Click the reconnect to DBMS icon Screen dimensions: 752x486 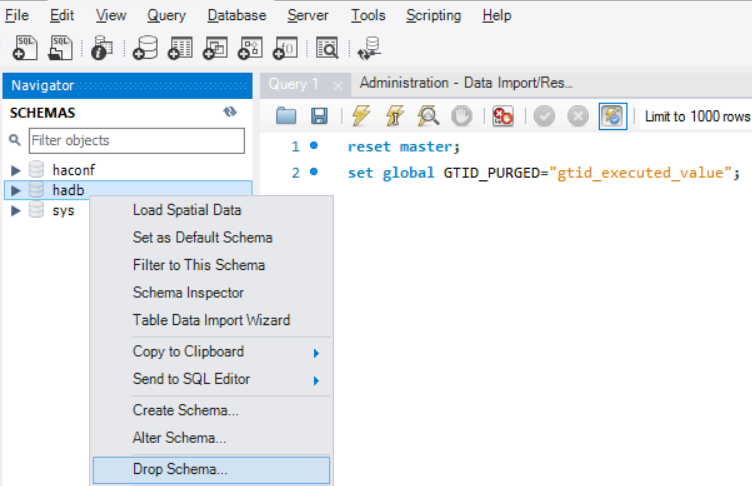[x=369, y=47]
